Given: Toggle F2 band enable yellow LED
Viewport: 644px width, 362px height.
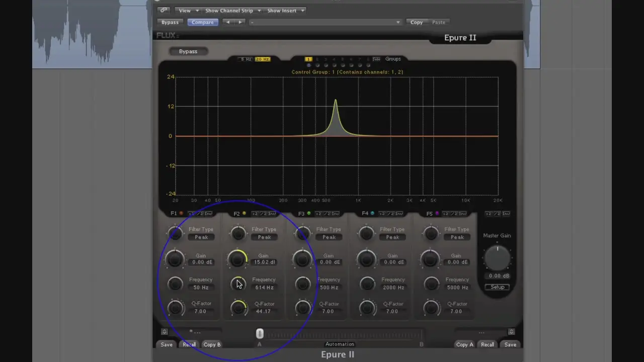Looking at the screenshot, I should pyautogui.click(x=245, y=214).
